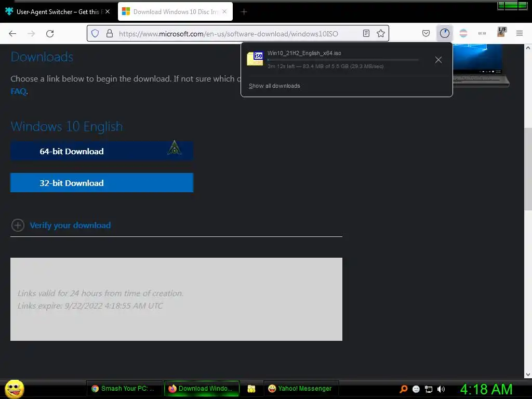
Task: Start the 32-bit Download
Action: [102, 182]
